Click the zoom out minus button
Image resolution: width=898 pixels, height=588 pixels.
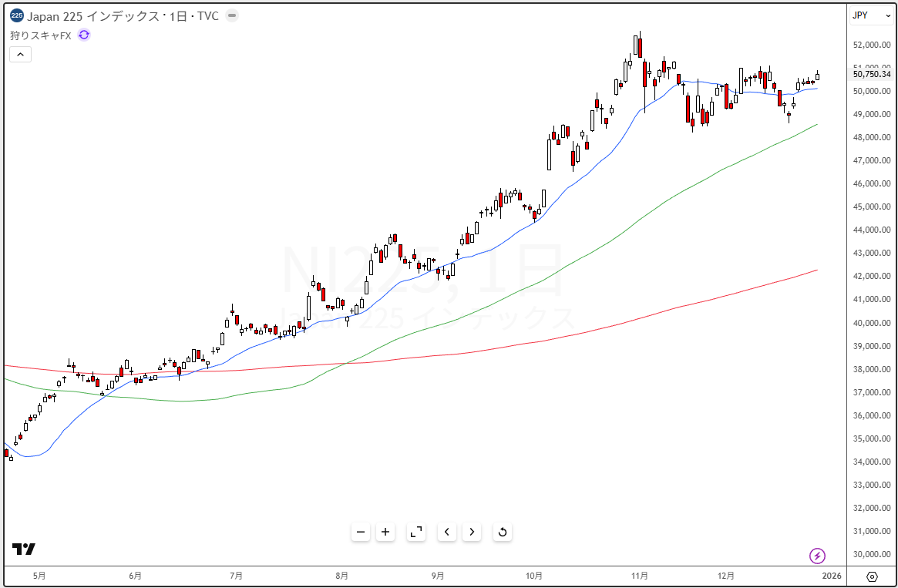(x=361, y=532)
